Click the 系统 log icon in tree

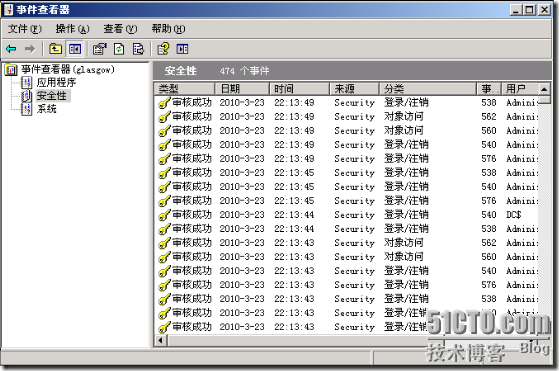[x=27, y=109]
